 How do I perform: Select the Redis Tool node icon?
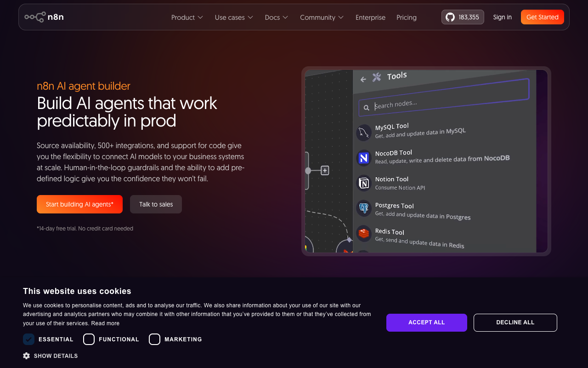363,234
